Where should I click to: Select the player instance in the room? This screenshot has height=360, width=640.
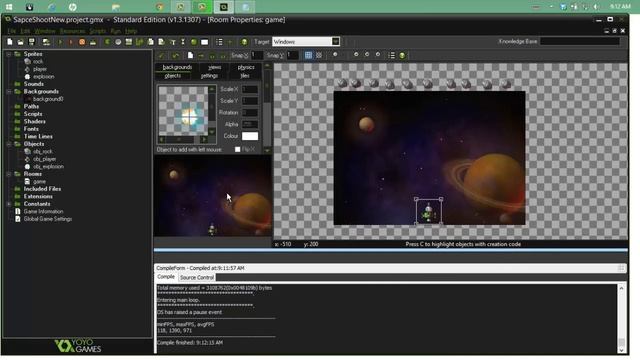pyautogui.click(x=429, y=211)
